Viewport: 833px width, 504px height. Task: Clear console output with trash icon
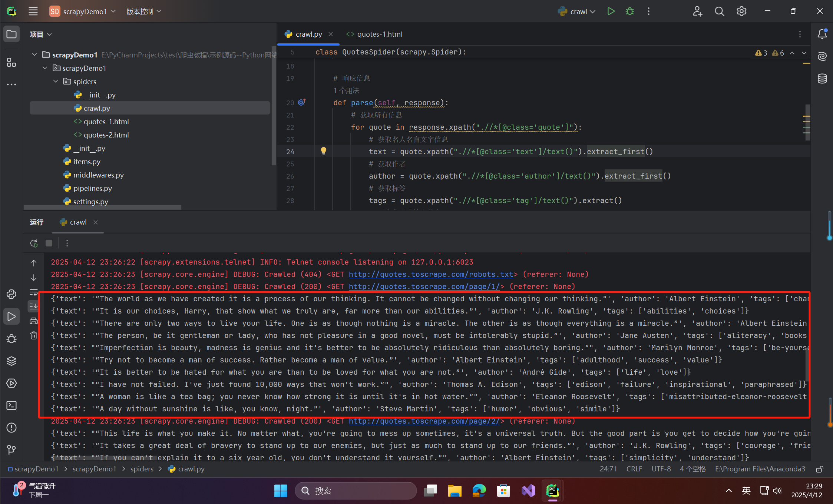pyautogui.click(x=34, y=335)
